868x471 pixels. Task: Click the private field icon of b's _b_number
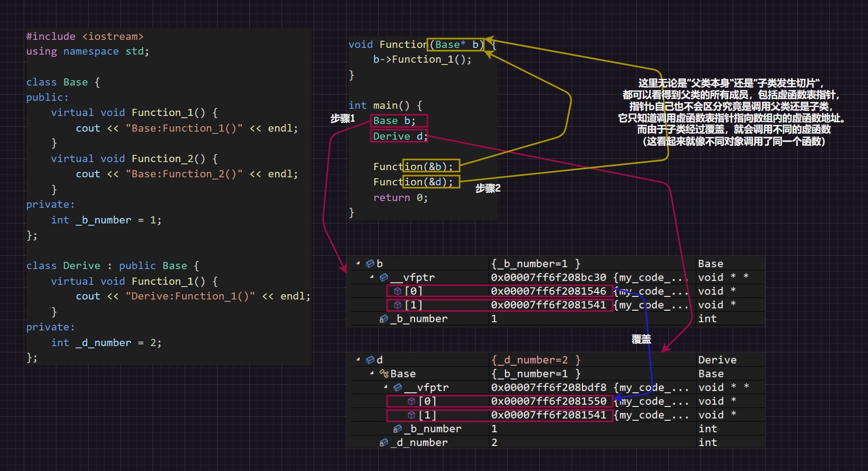384,319
